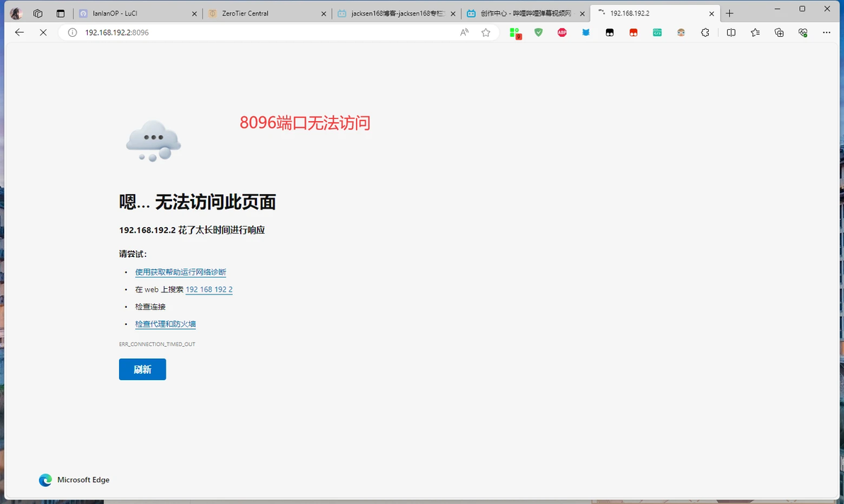Click the back arrow navigation button
844x504 pixels.
coord(19,33)
